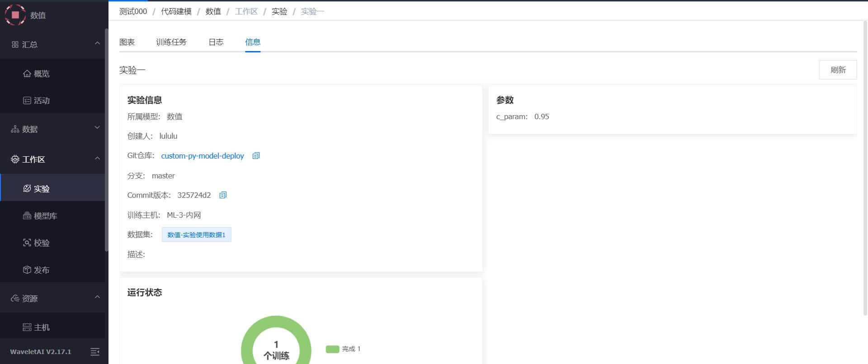Screen dimensions: 868x364
Task: Open the 模型库 sidebar item
Action: tap(52, 215)
